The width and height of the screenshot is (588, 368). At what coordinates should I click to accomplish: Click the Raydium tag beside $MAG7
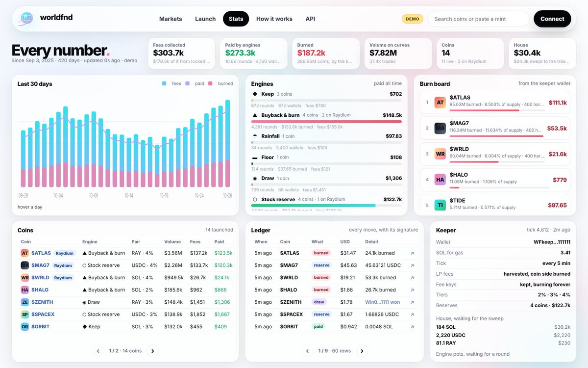pos(63,265)
